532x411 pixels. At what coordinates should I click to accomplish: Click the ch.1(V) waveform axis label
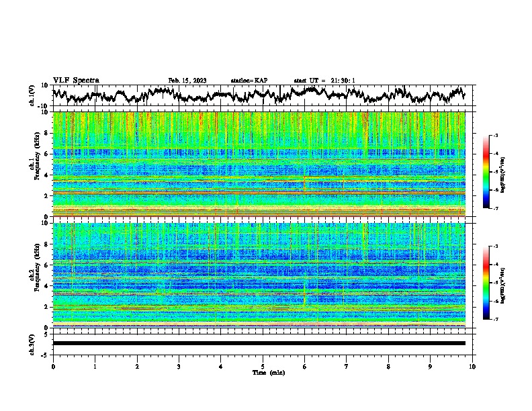(x=32, y=95)
